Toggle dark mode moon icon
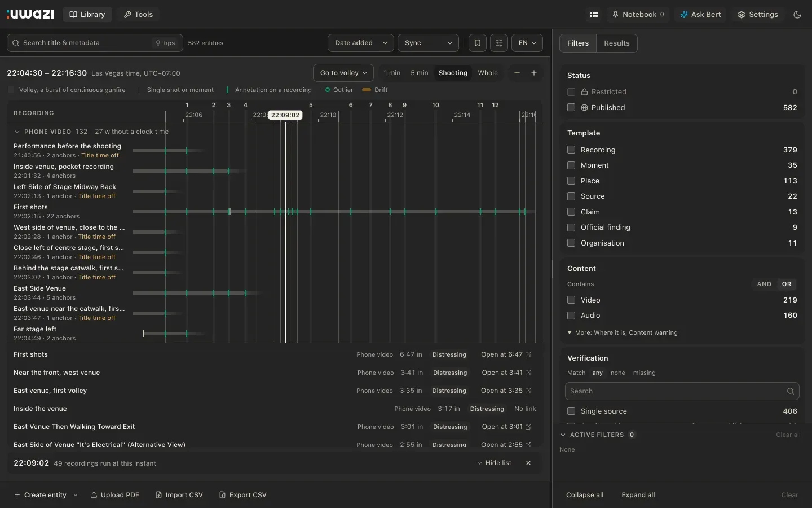 pos(797,15)
